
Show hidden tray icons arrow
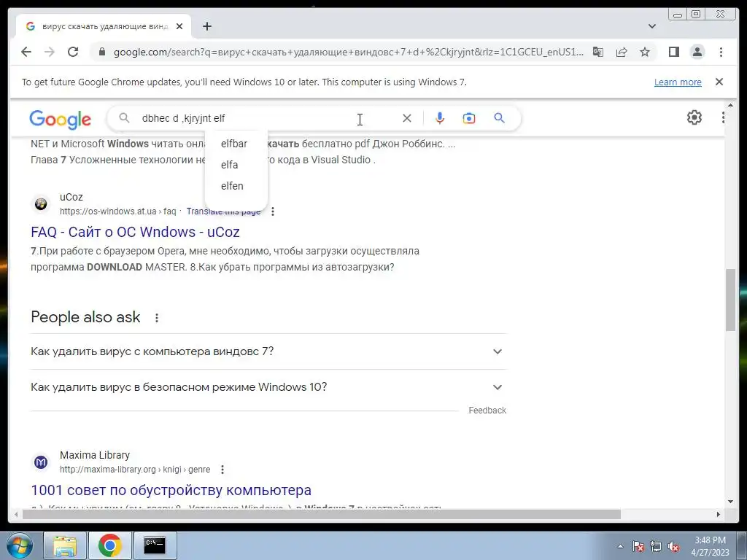(x=620, y=546)
